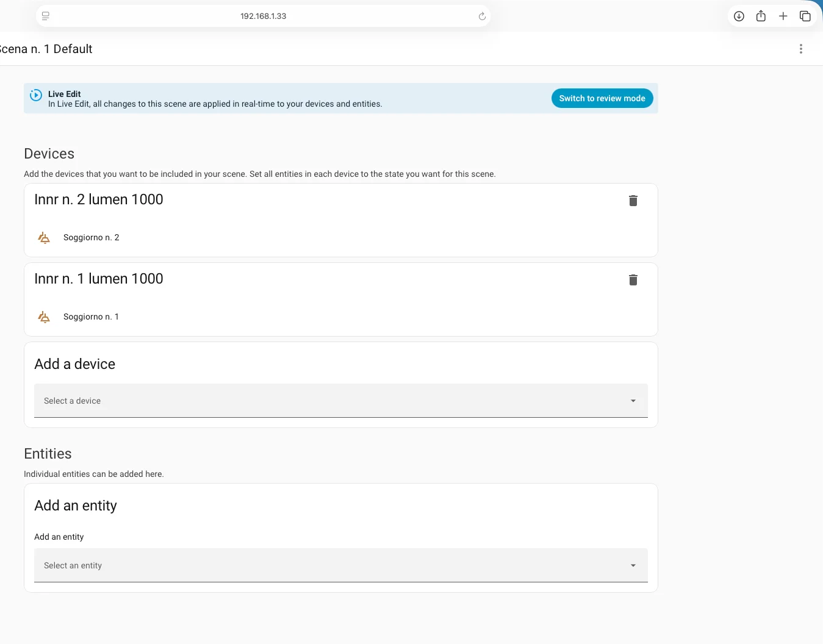Reload the page in the address bar

(482, 16)
